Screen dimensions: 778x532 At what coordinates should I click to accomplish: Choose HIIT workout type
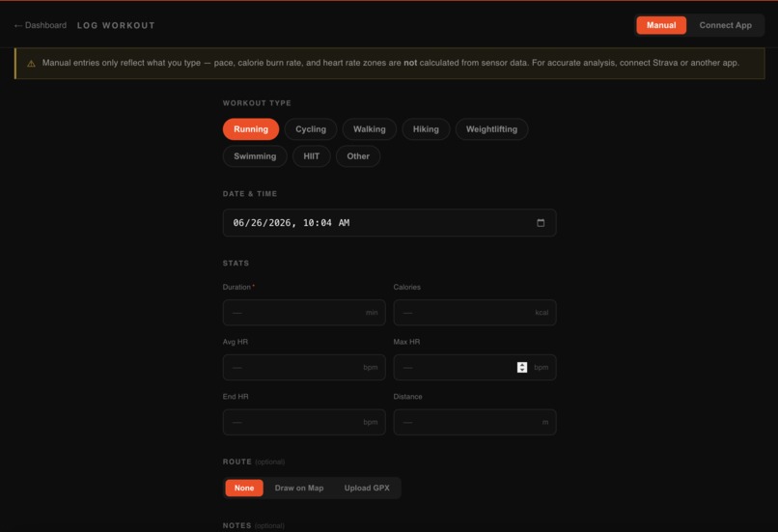coord(311,156)
